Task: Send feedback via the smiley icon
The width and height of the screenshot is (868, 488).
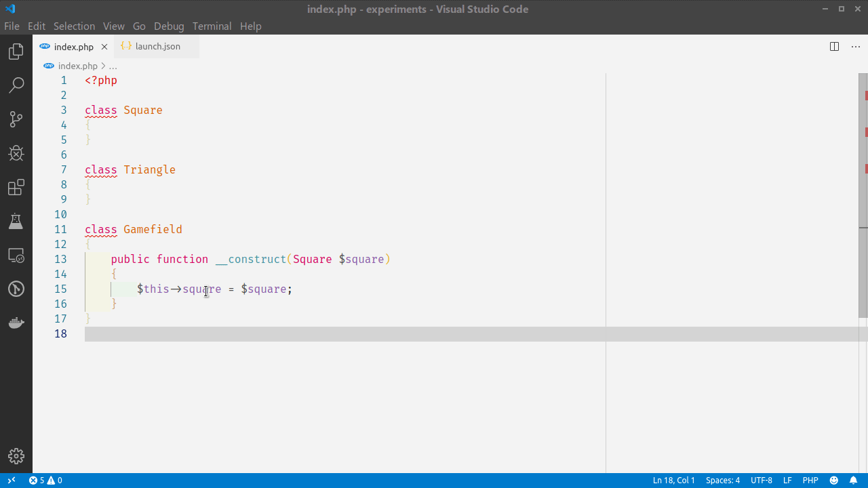Action: click(x=833, y=480)
